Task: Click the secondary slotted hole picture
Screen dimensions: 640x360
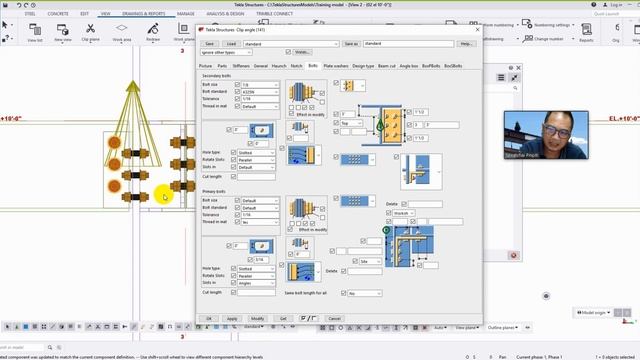Action: [x=262, y=131]
